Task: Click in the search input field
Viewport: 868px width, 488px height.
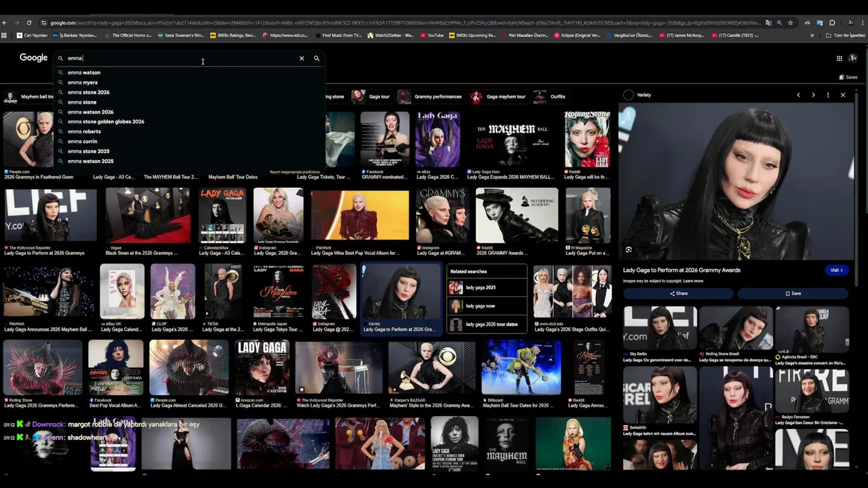Action: [180, 58]
